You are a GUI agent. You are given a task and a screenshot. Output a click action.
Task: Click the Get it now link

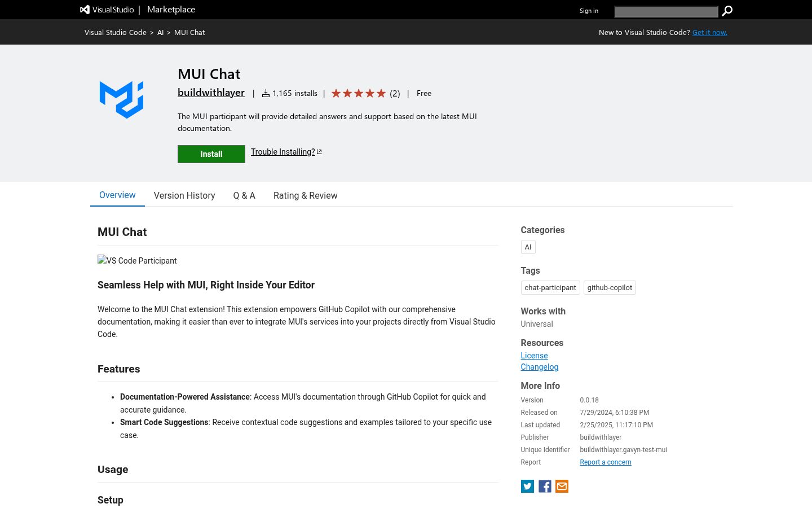pos(710,33)
